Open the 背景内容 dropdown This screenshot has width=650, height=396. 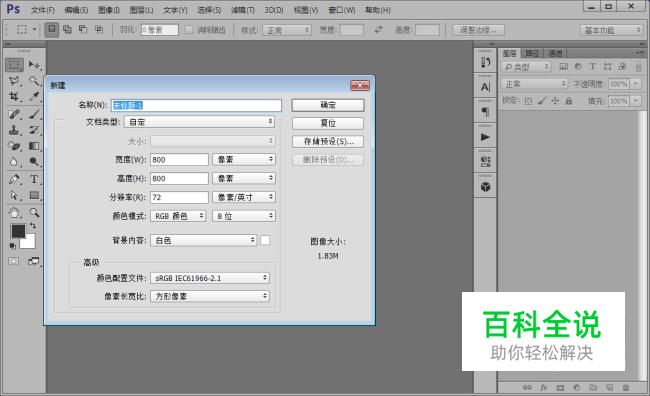pos(204,240)
